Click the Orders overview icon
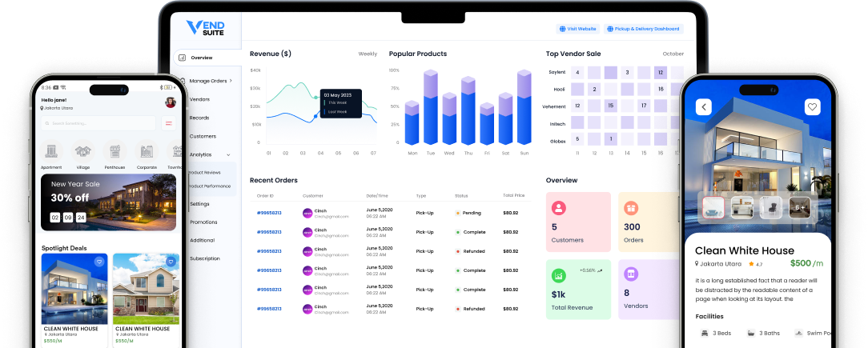868x348 pixels. 631,208
